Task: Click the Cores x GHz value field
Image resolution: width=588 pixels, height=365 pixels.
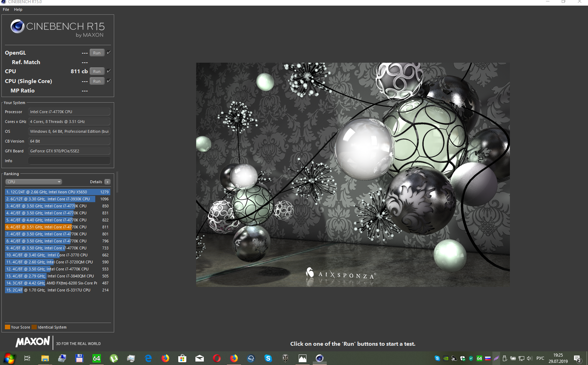Action: pyautogui.click(x=69, y=122)
